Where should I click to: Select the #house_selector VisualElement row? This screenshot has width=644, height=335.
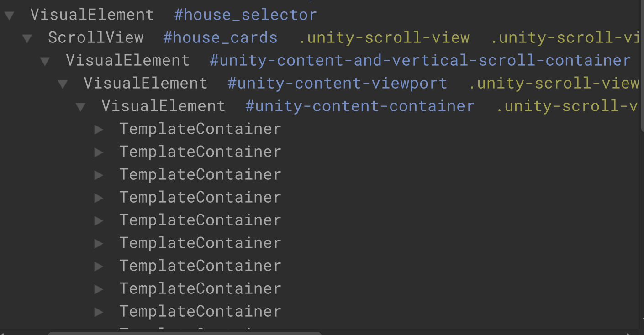(x=92, y=14)
